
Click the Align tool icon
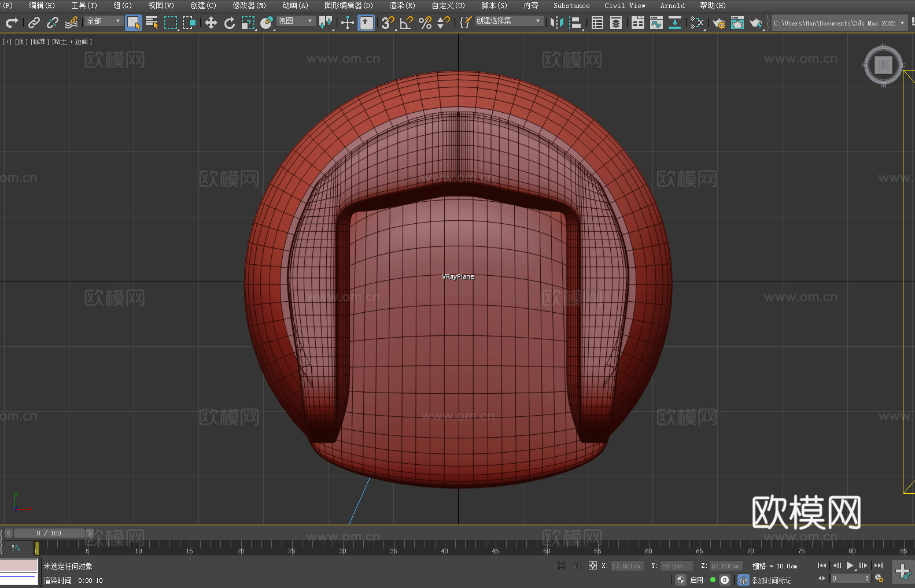575,23
